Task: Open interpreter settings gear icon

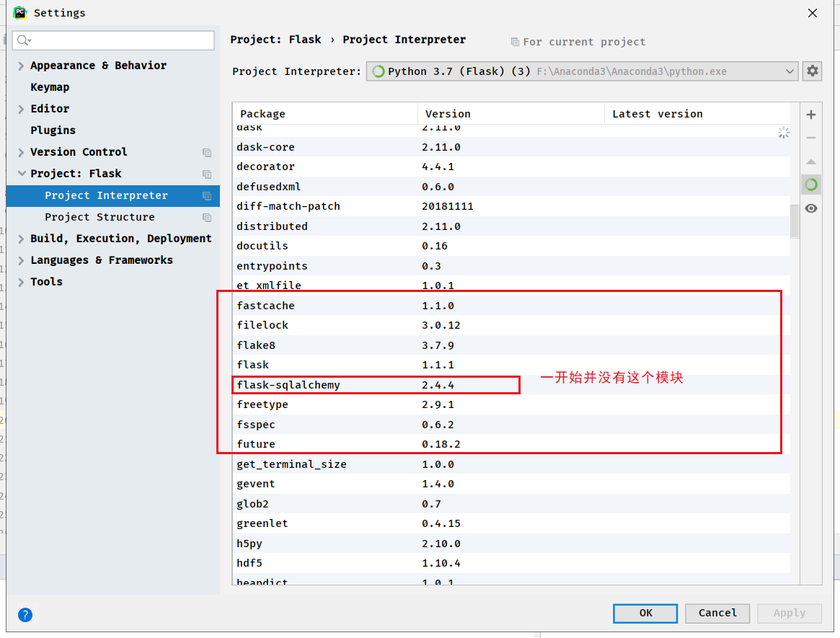Action: 812,71
